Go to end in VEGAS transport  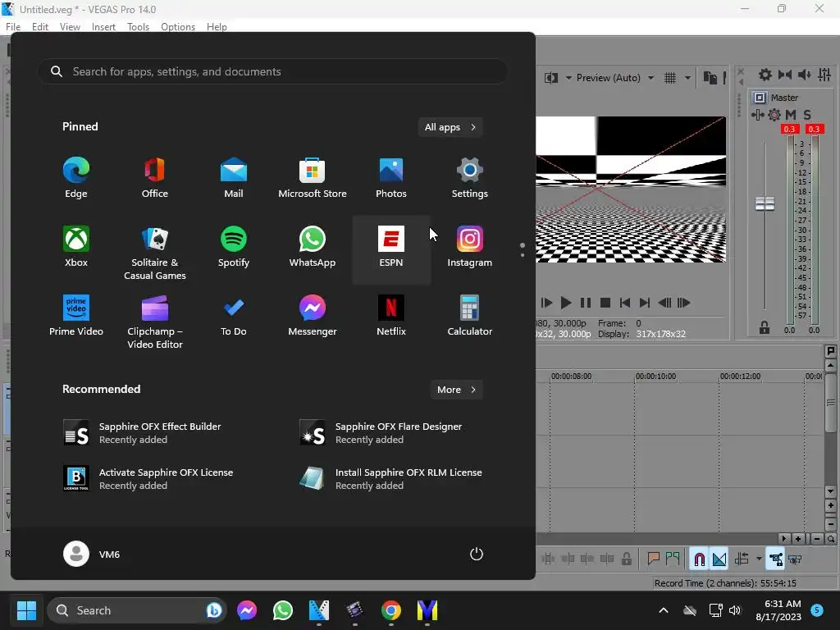tap(645, 303)
